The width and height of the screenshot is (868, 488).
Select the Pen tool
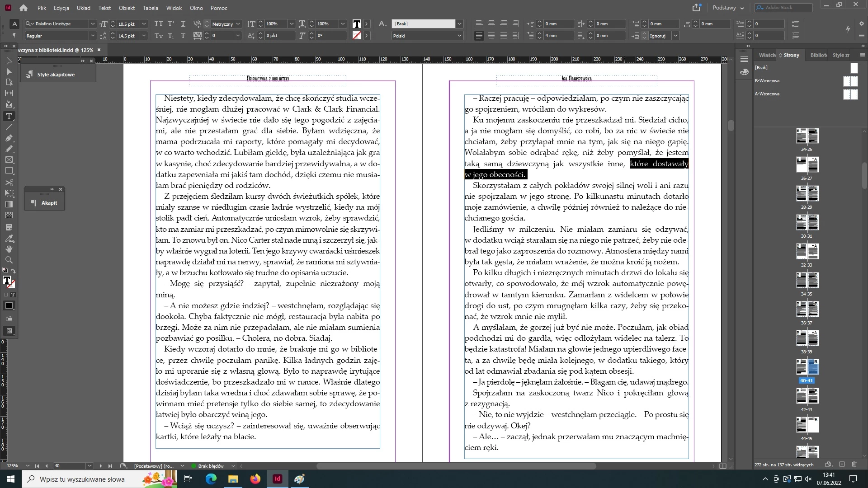pyautogui.click(x=9, y=138)
